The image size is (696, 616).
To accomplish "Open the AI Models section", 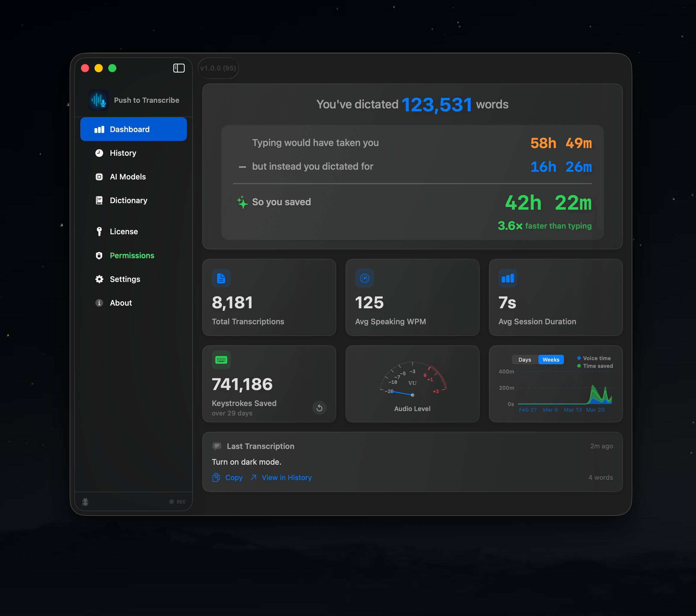I will (x=128, y=177).
